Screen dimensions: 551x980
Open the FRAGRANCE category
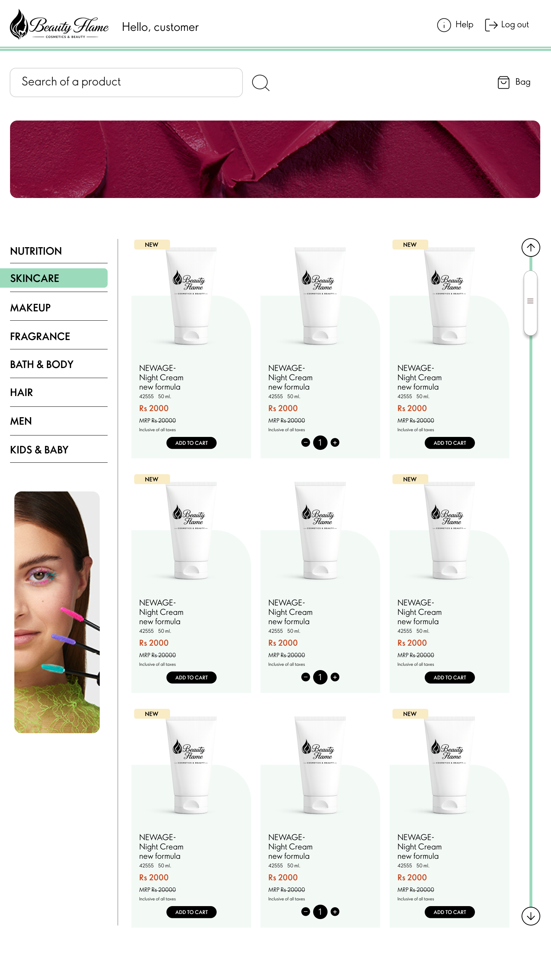tap(40, 336)
